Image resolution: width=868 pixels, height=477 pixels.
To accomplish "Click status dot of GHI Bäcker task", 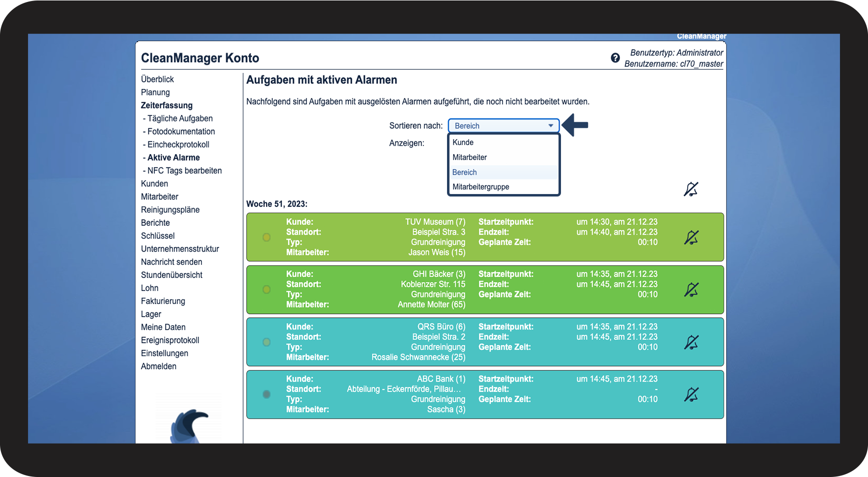I will pos(267,289).
